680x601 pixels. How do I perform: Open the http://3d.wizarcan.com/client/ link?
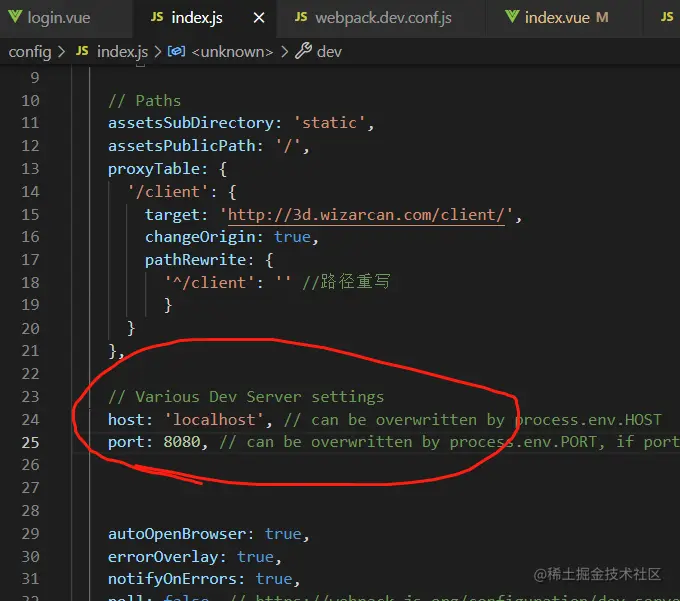pos(366,215)
